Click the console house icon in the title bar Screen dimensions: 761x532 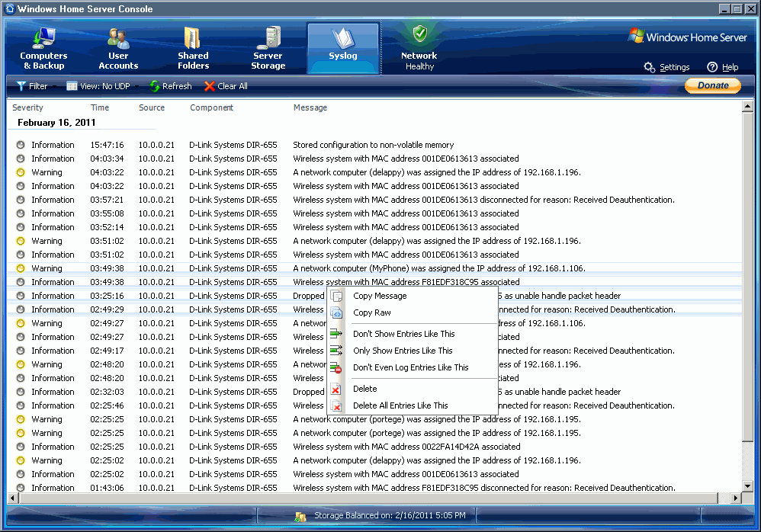pos(10,8)
